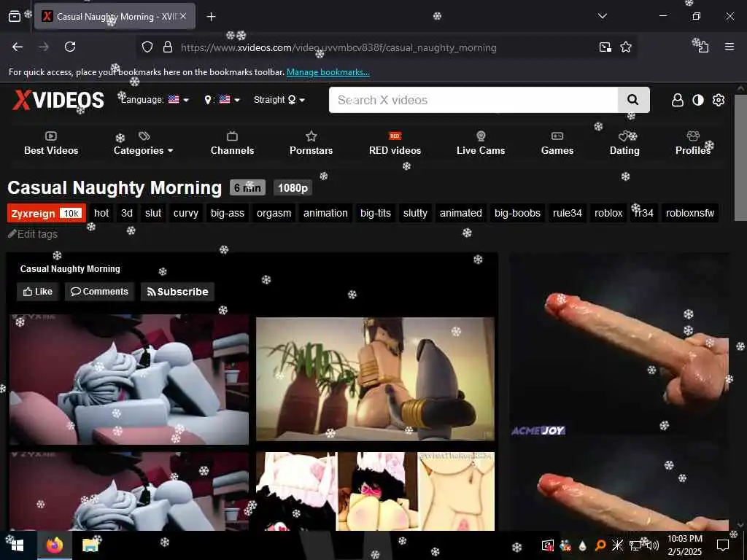Open File Explorer from the taskbar
This screenshot has height=560, width=747.
[90, 545]
